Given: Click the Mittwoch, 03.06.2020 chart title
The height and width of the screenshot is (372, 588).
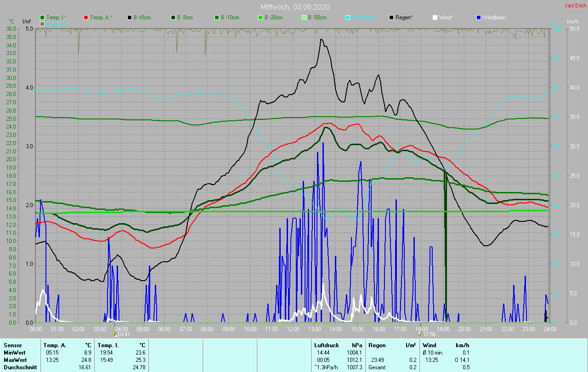Looking at the screenshot, I should pyautogui.click(x=294, y=7).
